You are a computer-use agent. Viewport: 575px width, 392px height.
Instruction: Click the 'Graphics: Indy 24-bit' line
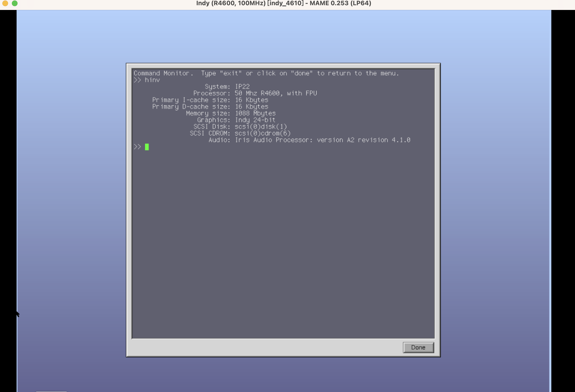(236, 120)
